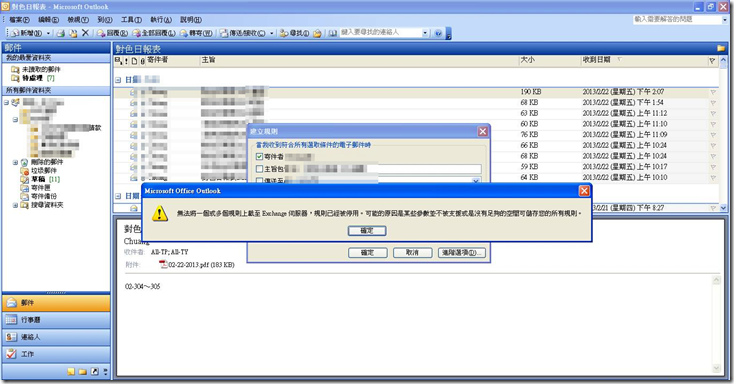
Task: Collapse the first date group in message list
Action: coord(118,80)
